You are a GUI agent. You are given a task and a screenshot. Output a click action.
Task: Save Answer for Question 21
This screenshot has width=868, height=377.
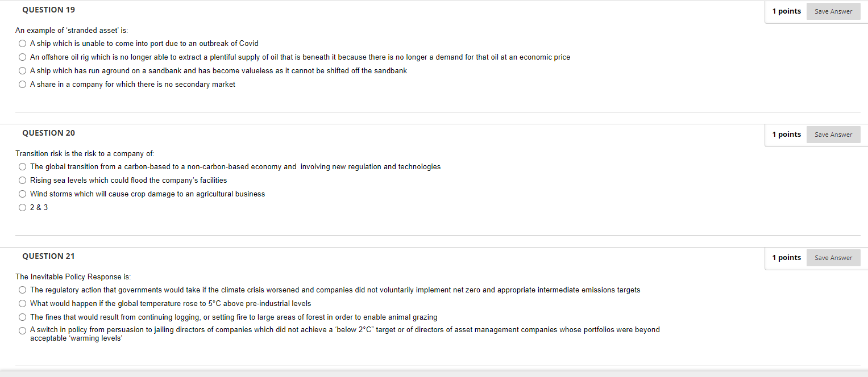(x=833, y=257)
